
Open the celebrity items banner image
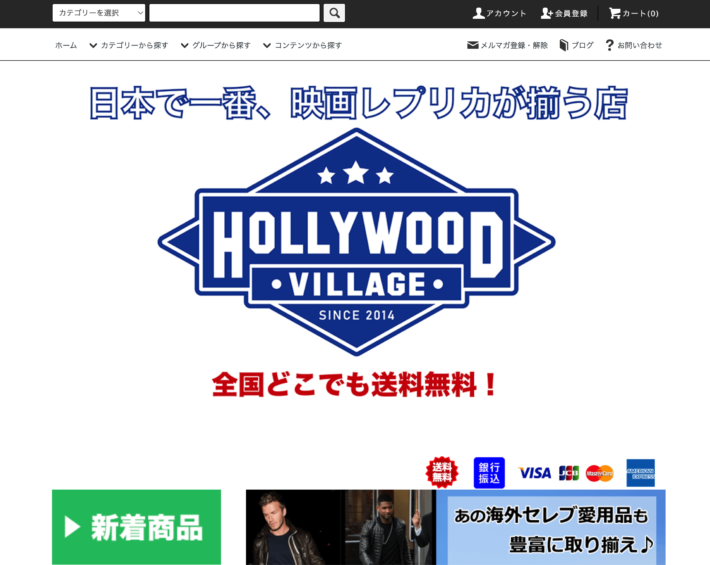[455, 527]
